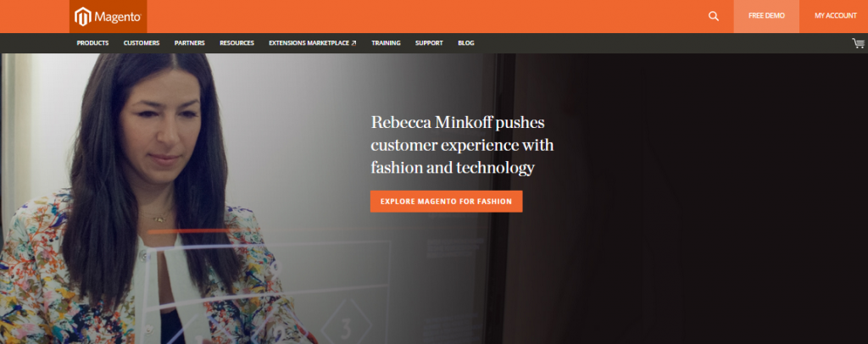Click the numbered diamond graphic in hero image
The height and width of the screenshot is (344, 868).
pyautogui.click(x=346, y=327)
